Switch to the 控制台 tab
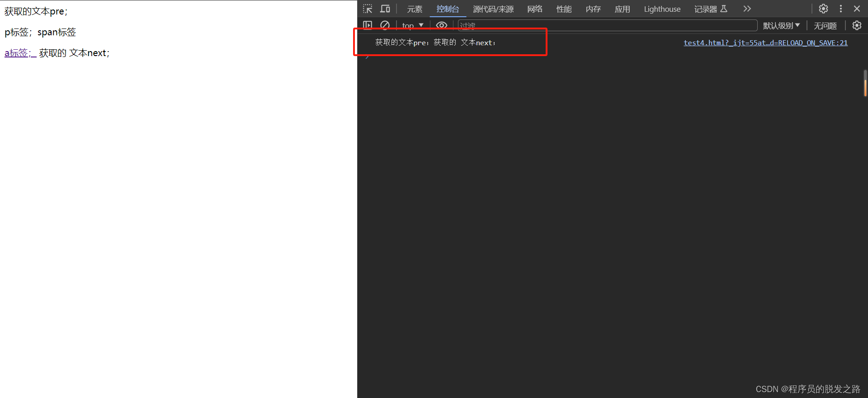Image resolution: width=868 pixels, height=398 pixels. [x=448, y=9]
